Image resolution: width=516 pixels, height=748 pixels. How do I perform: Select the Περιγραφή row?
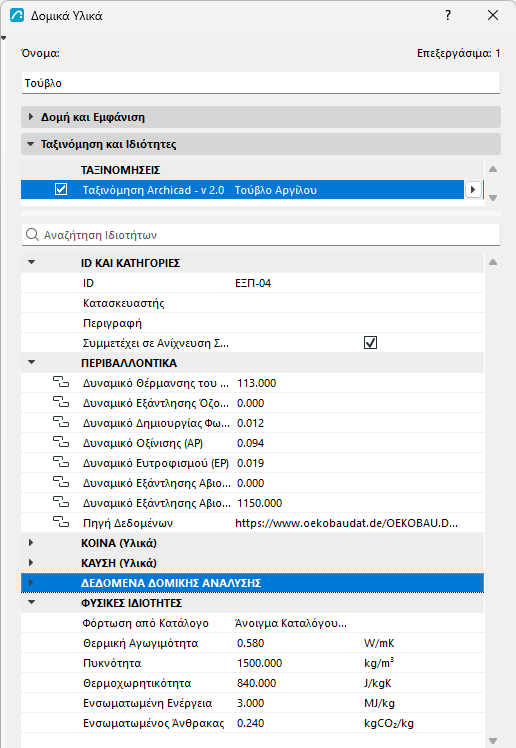pos(252,323)
